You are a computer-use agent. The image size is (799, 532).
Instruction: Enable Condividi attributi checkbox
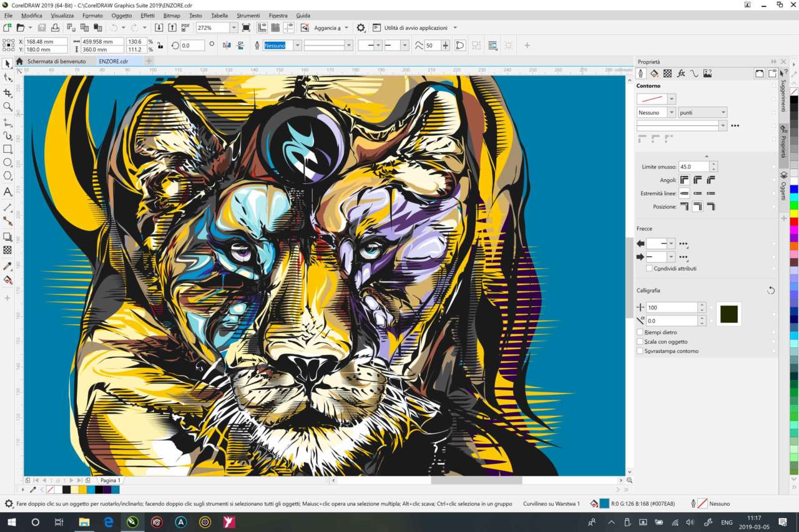point(649,268)
